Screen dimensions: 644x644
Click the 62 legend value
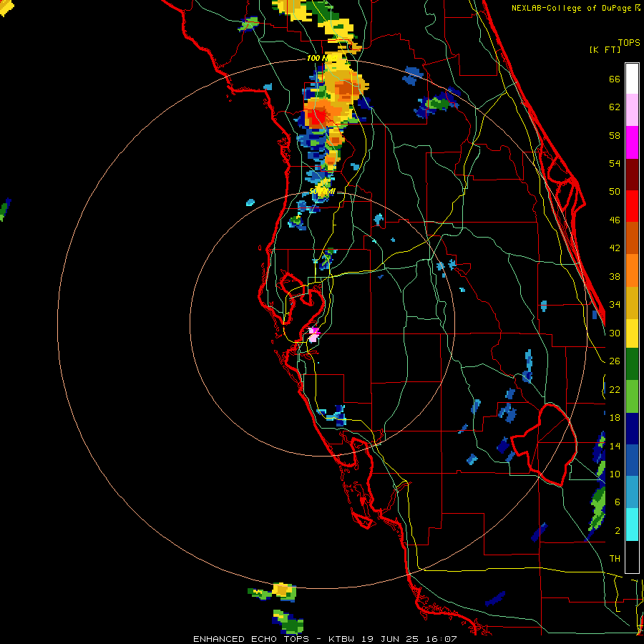point(615,107)
